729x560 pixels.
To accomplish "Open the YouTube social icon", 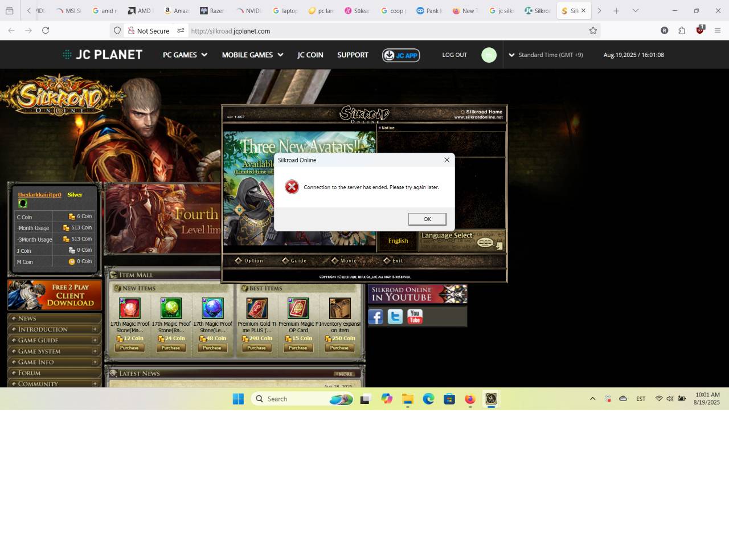I will click(415, 317).
